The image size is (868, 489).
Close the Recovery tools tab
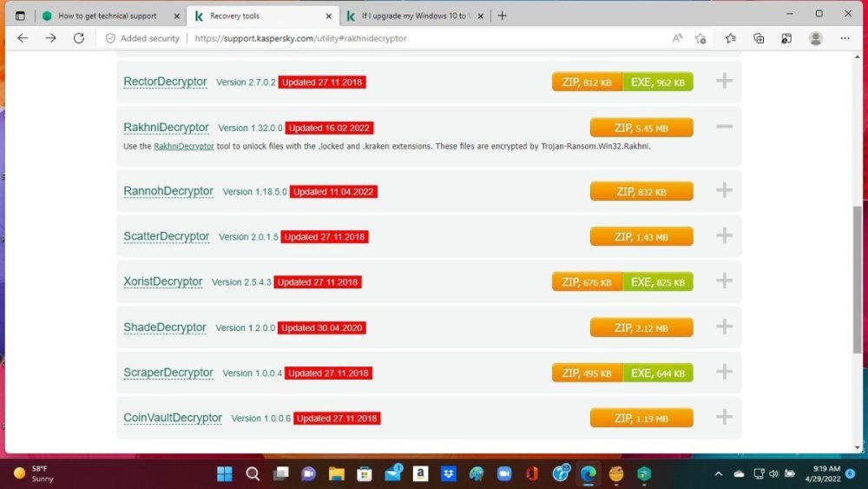329,16
